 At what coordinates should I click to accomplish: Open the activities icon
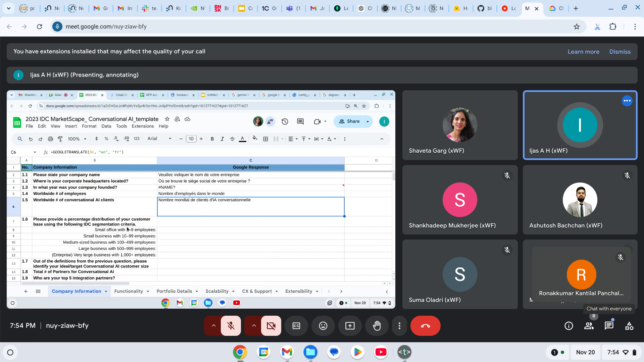629,326
